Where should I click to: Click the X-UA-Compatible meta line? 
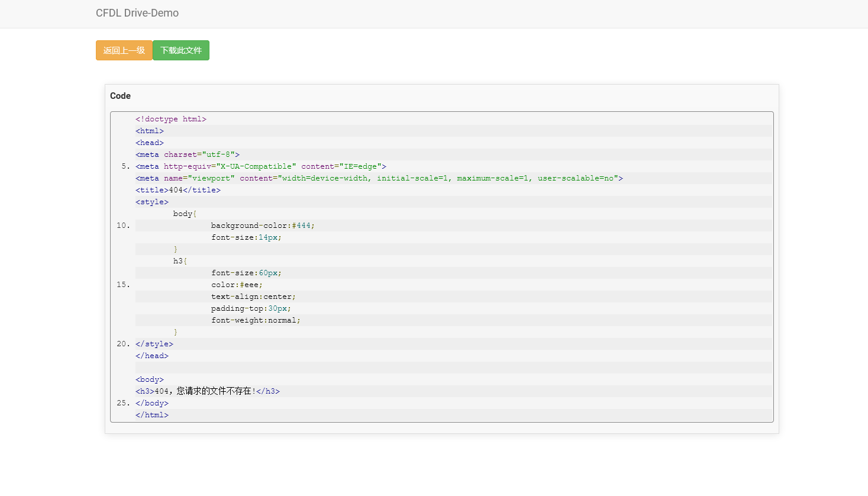[x=454, y=166]
